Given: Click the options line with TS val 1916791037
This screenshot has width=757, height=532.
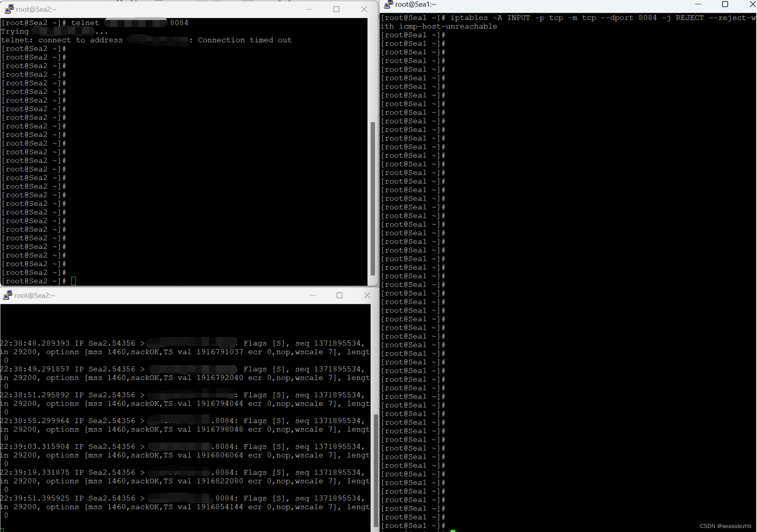Looking at the screenshot, I should [x=185, y=352].
